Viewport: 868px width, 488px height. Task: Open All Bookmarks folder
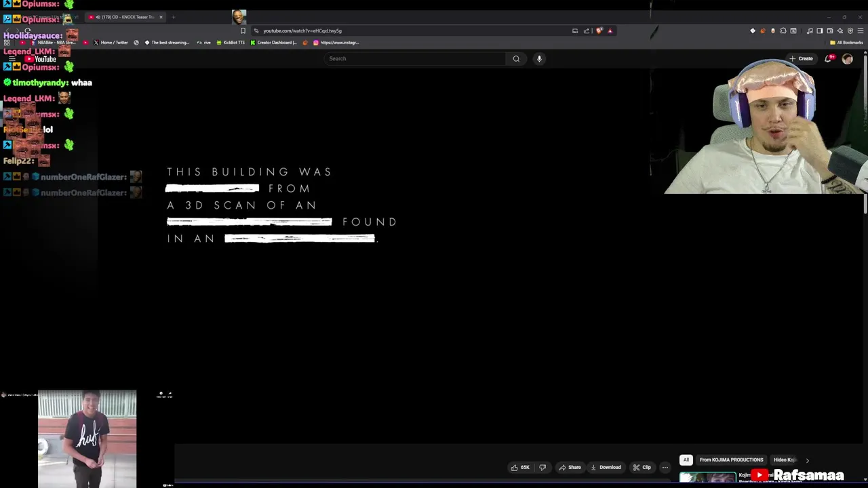coord(846,43)
